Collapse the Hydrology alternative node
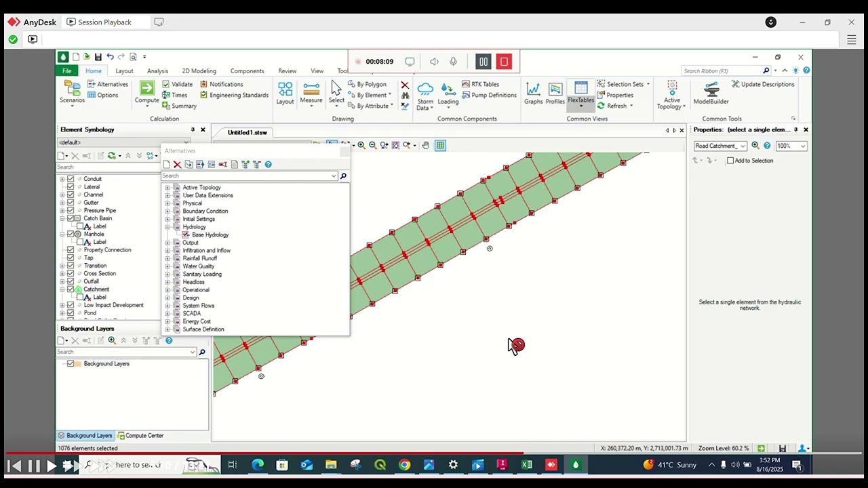This screenshot has height=488, width=868. [167, 227]
